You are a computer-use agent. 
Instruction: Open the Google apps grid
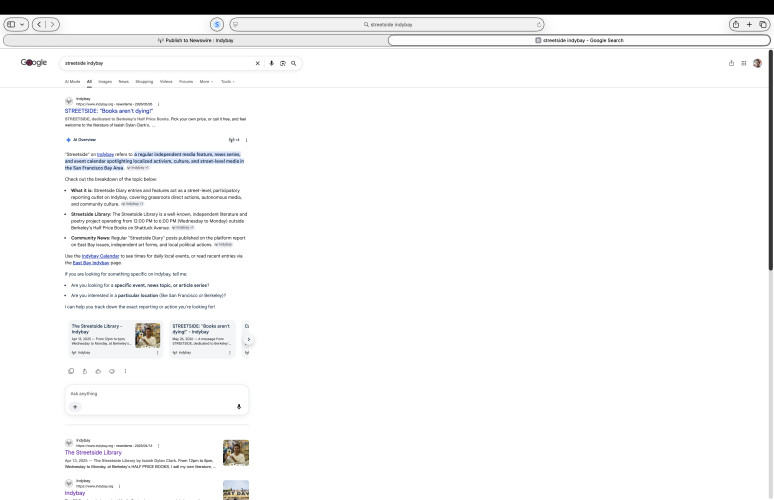(743, 63)
